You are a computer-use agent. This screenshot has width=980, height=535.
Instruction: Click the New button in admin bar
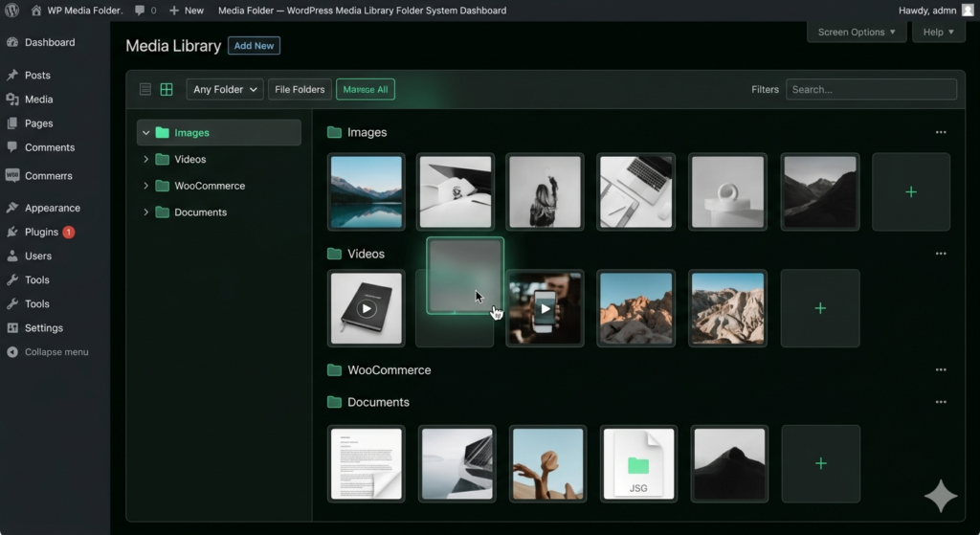click(x=187, y=10)
